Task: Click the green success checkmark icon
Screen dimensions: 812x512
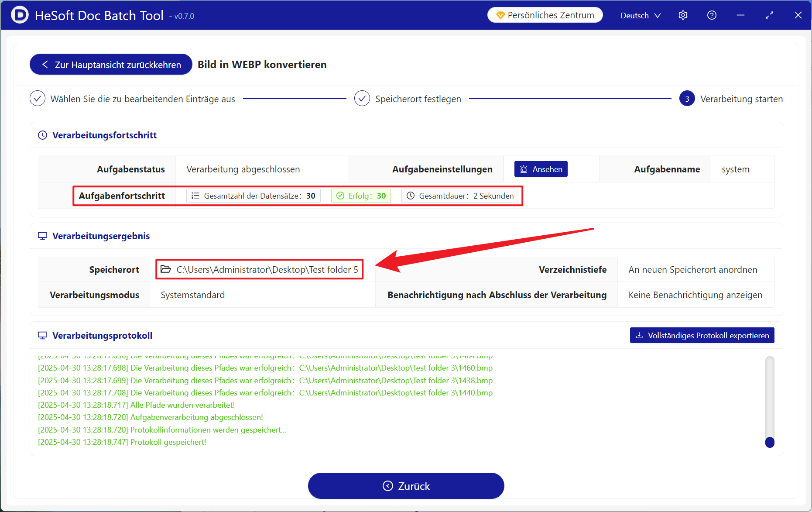Action: click(x=340, y=196)
